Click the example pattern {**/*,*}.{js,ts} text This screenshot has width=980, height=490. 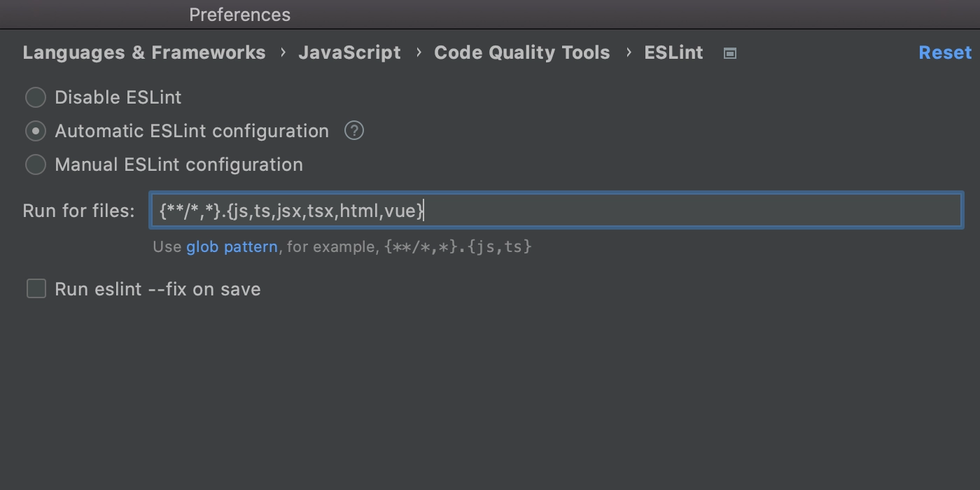click(x=458, y=247)
